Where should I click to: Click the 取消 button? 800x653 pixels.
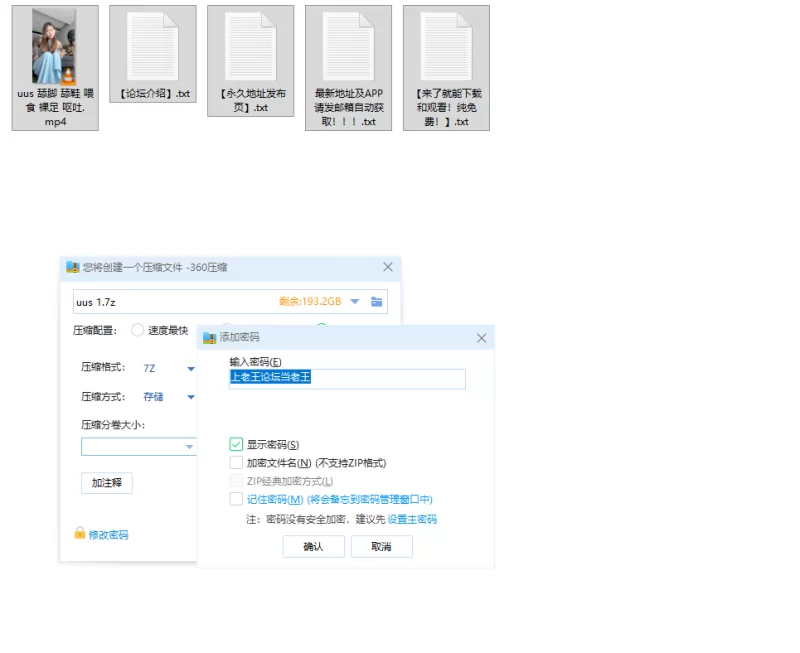click(x=381, y=547)
